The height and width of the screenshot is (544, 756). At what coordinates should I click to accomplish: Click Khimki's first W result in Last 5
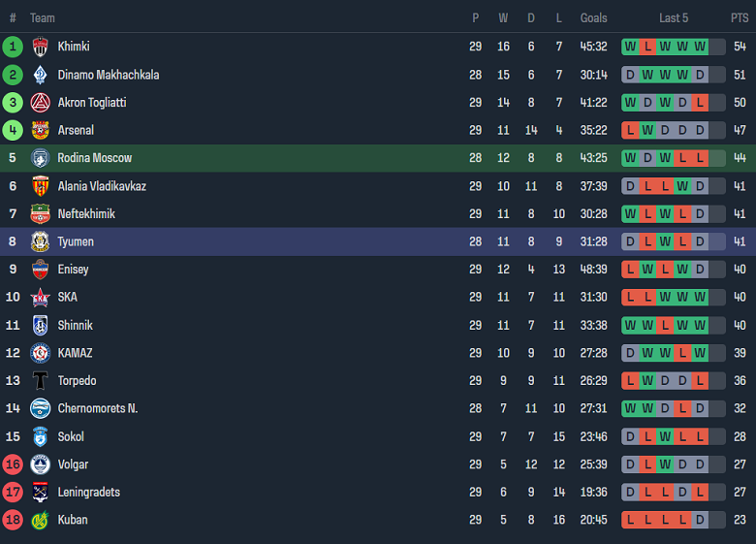630,47
